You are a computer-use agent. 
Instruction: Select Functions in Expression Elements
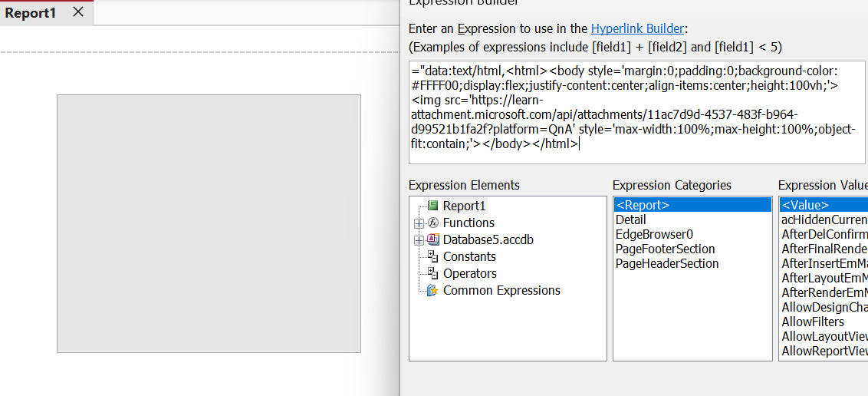click(x=469, y=223)
